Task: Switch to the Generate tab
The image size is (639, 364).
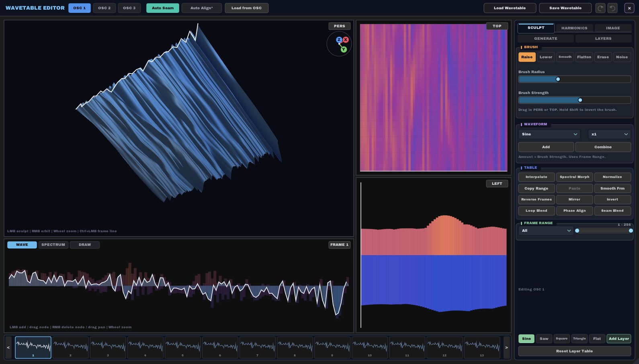Action: point(546,39)
